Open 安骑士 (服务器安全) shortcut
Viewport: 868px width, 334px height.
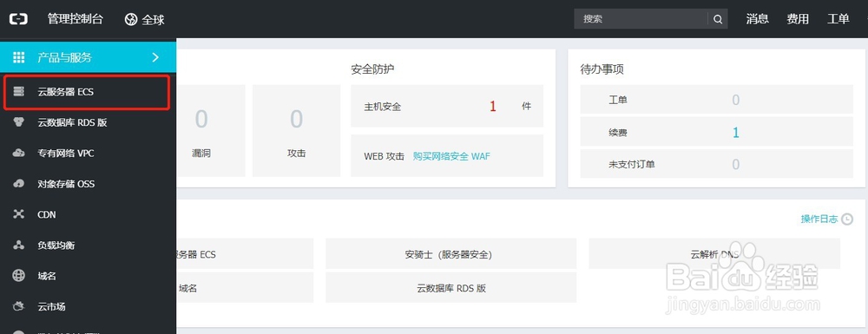point(450,254)
